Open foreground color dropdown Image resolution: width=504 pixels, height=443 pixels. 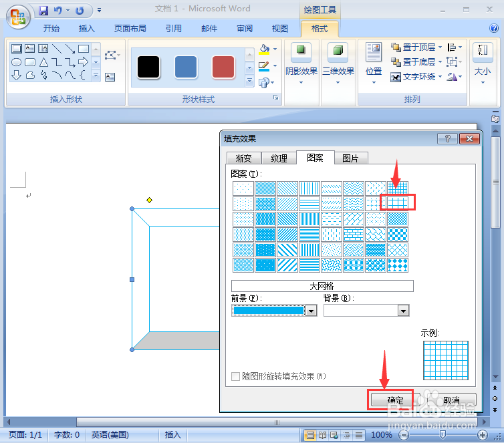click(x=311, y=311)
